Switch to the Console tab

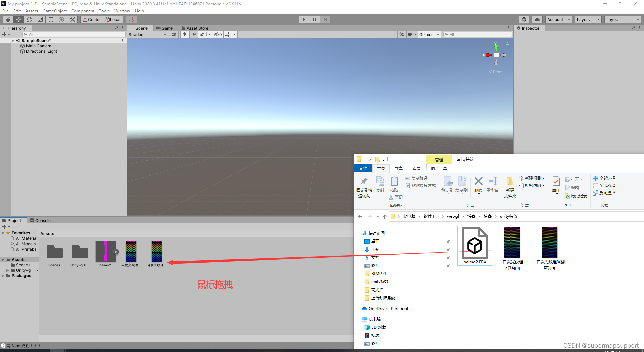(x=40, y=220)
